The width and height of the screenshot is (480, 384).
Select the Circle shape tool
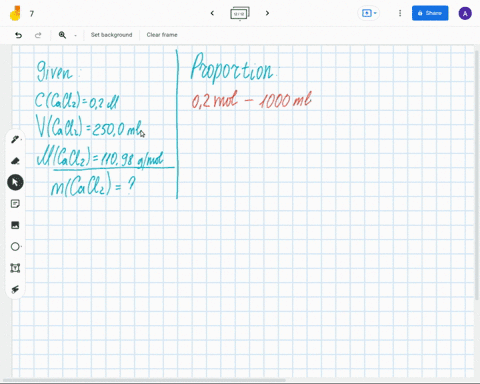15,247
